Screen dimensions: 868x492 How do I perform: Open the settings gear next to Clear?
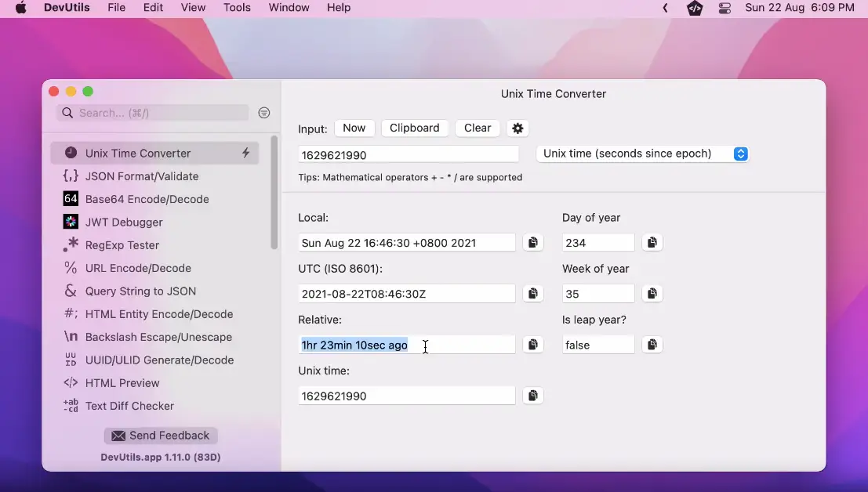[518, 128]
